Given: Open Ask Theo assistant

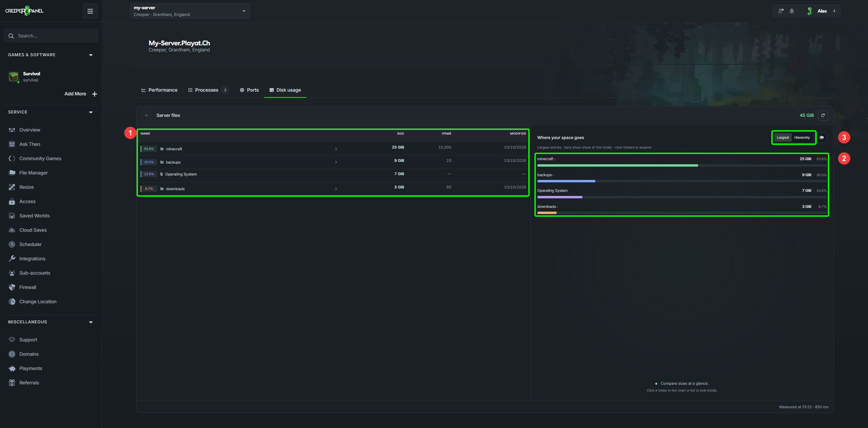Looking at the screenshot, I should click(30, 144).
